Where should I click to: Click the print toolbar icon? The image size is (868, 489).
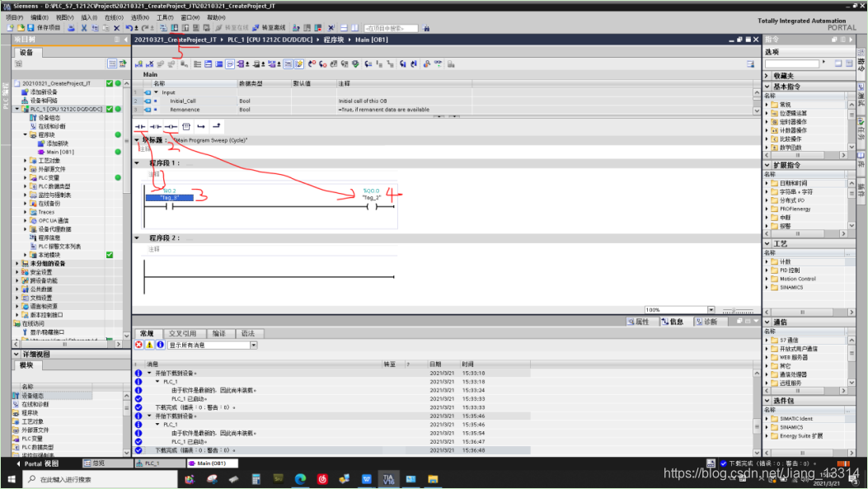(71, 28)
